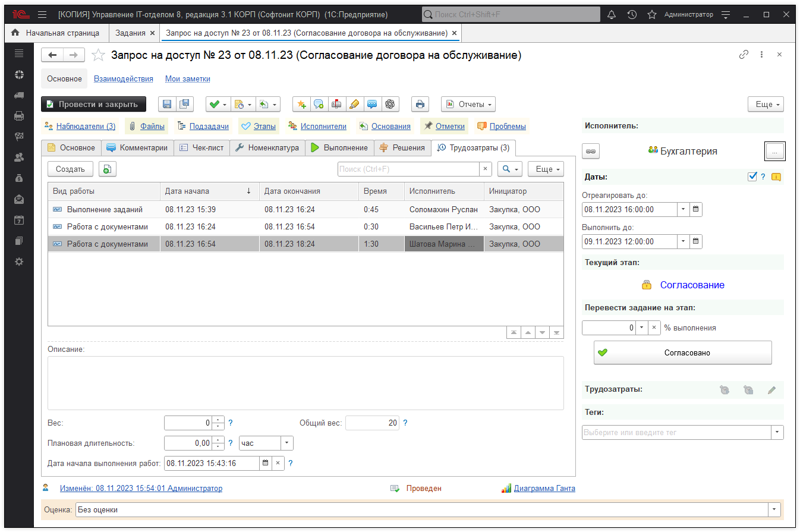800x532 pixels.
Task: Open the unit dropdown showing час
Action: click(x=286, y=443)
